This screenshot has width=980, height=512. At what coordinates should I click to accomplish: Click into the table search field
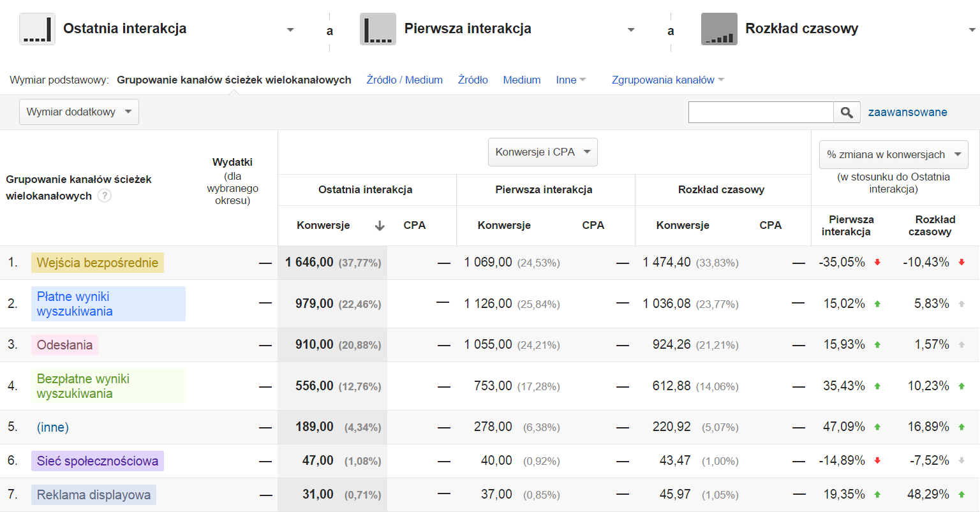point(761,112)
